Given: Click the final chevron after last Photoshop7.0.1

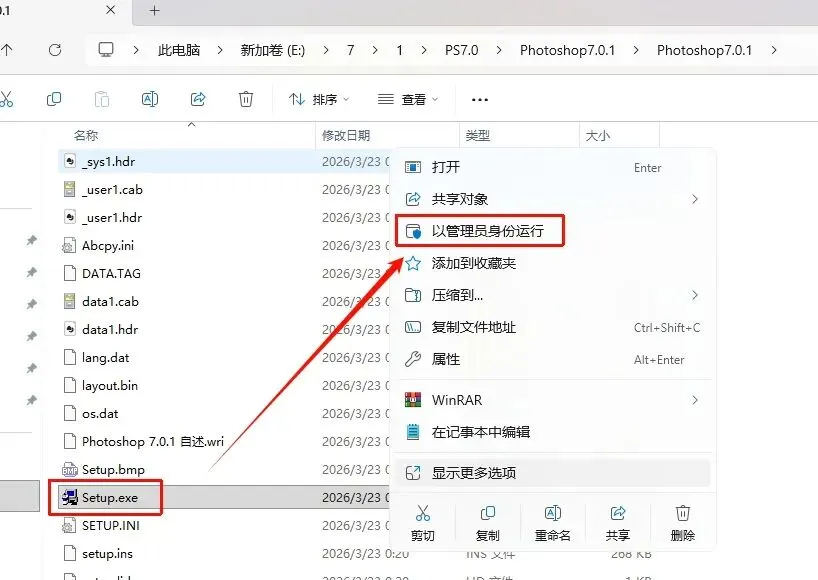Looking at the screenshot, I should [x=774, y=50].
